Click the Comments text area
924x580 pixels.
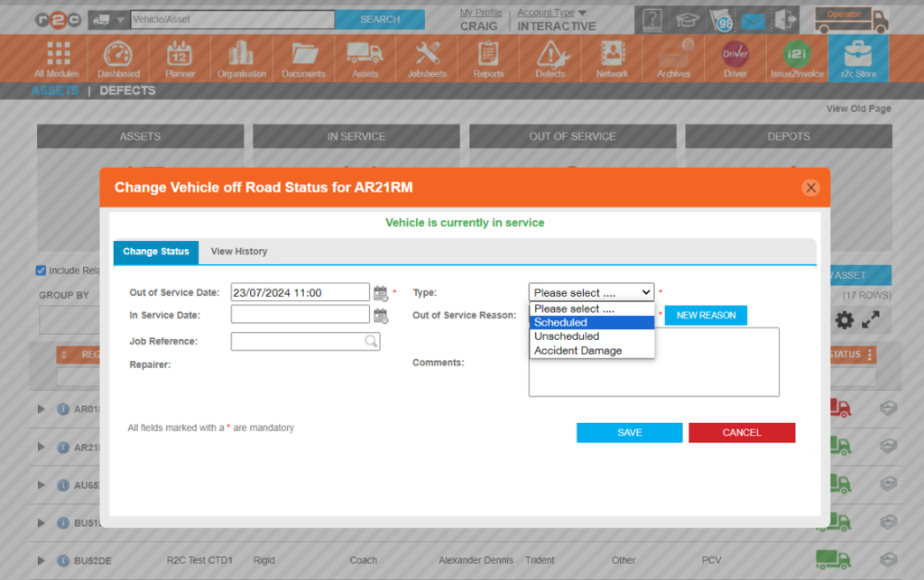pyautogui.click(x=653, y=363)
